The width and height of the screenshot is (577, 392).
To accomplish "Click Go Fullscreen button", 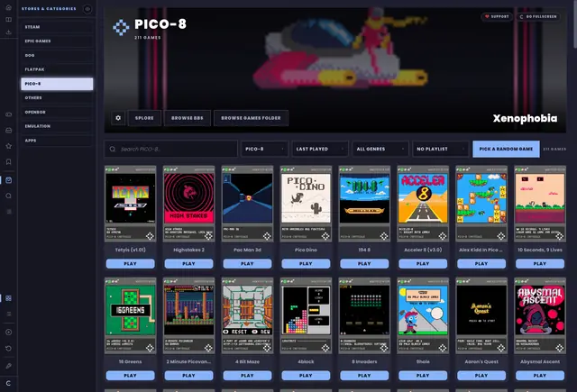I will coord(538,16).
